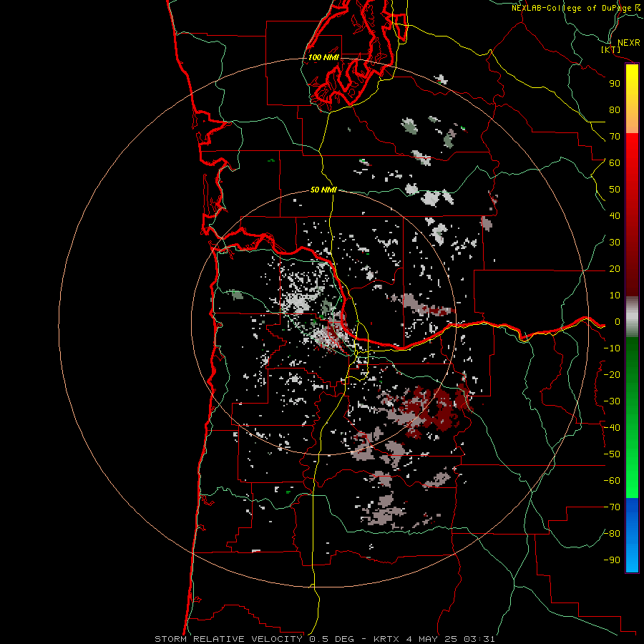Click the 60 value on the velocity scale
The height and width of the screenshot is (644, 644).
tap(615, 162)
